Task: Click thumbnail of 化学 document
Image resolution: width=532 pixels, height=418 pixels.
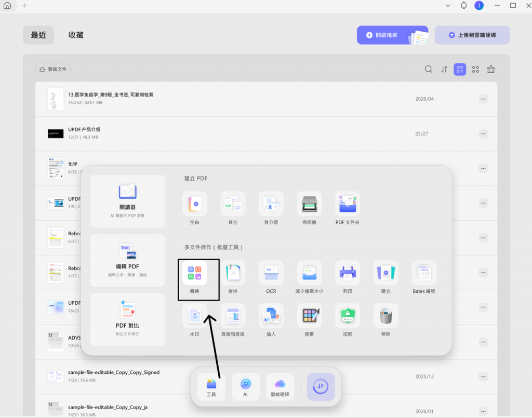Action: [56, 168]
